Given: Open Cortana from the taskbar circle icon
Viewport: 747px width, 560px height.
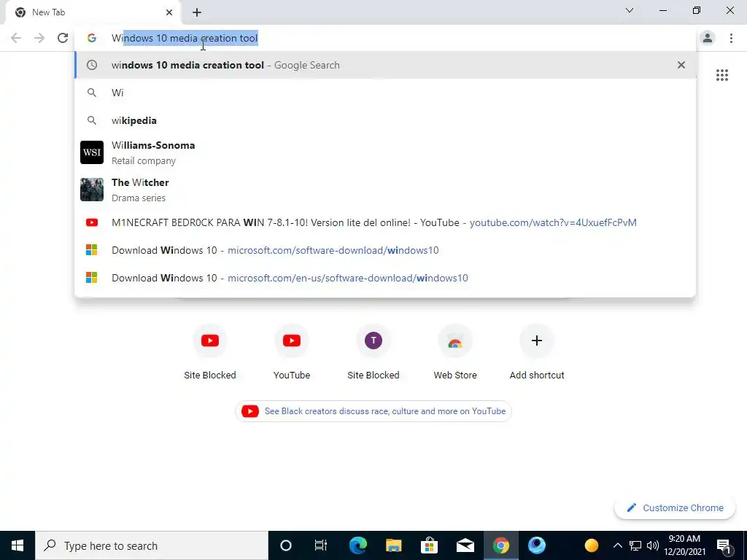Looking at the screenshot, I should coord(286,545).
